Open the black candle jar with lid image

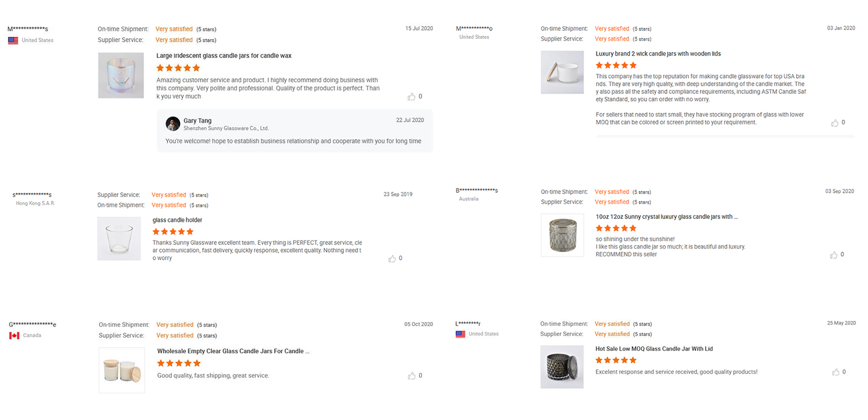click(562, 367)
